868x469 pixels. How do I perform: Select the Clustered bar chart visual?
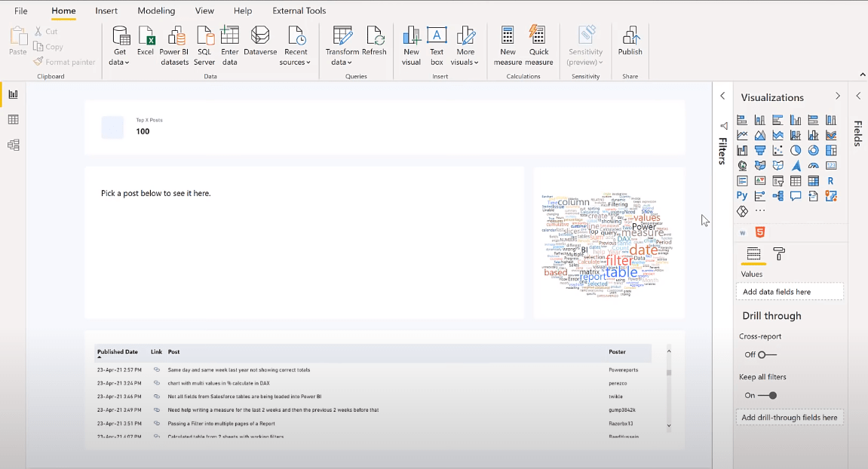click(x=778, y=120)
